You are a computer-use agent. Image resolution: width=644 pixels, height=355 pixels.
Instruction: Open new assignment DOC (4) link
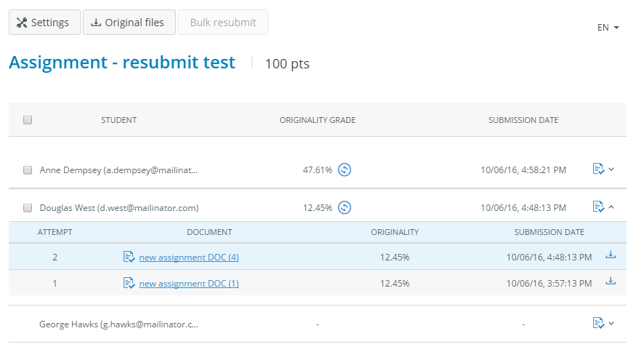click(x=189, y=258)
